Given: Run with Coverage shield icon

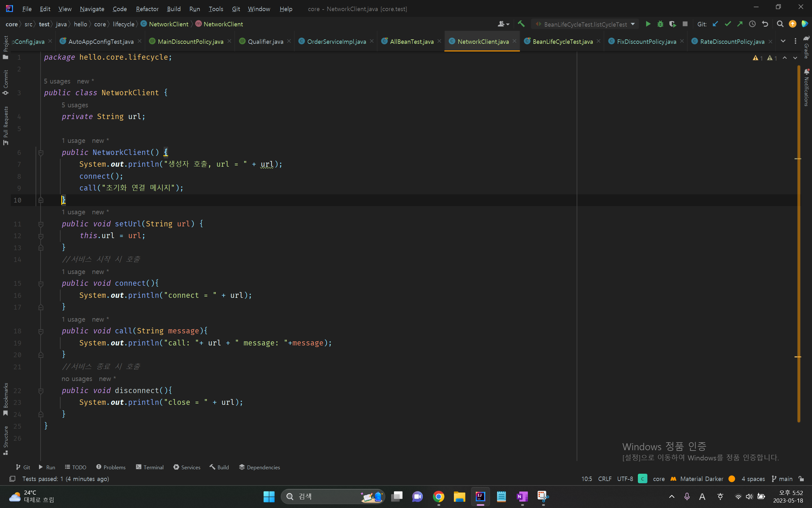Looking at the screenshot, I should (x=672, y=24).
